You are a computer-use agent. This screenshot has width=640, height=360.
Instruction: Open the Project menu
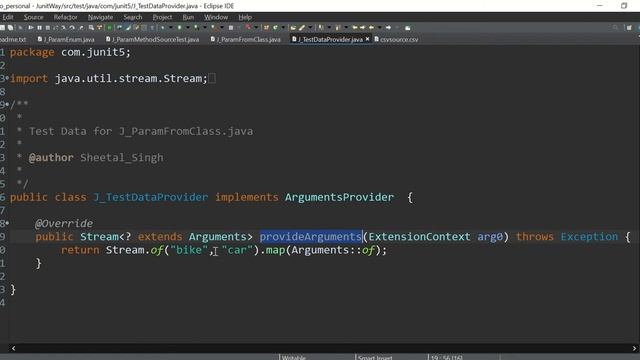(162, 17)
